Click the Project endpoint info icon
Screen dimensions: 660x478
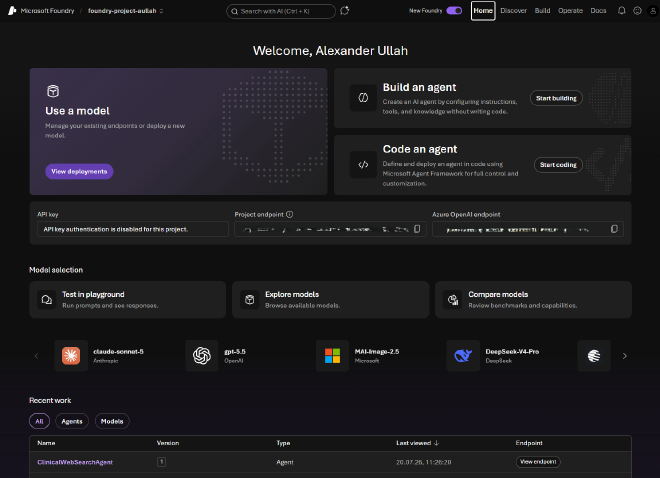(x=290, y=215)
